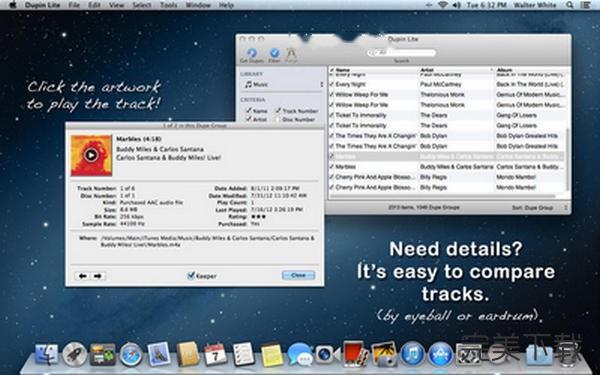Open the App Store icon in the Dock

[x=440, y=354]
